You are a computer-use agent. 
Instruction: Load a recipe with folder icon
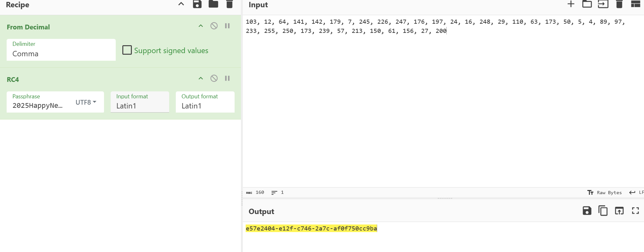(x=213, y=4)
